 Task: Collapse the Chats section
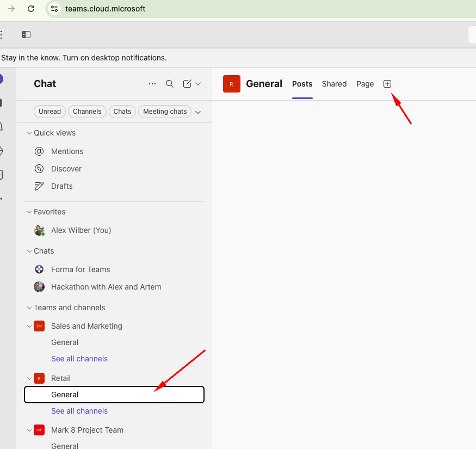pos(29,251)
